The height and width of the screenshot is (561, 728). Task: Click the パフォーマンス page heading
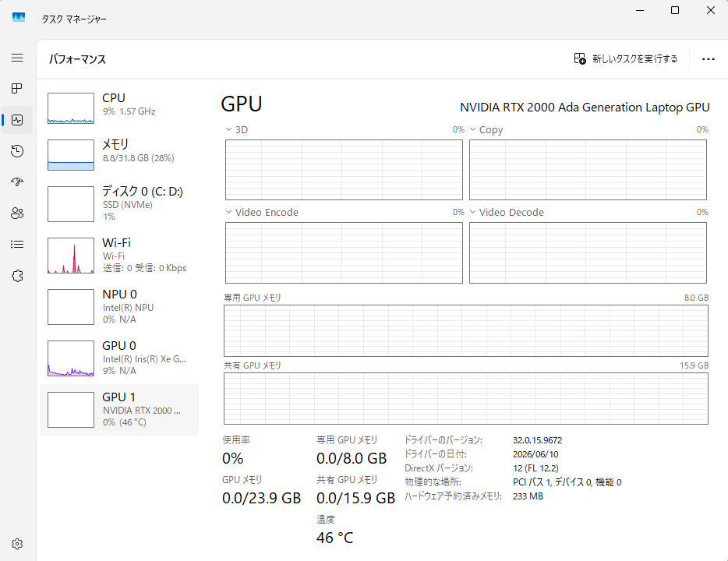coord(77,59)
